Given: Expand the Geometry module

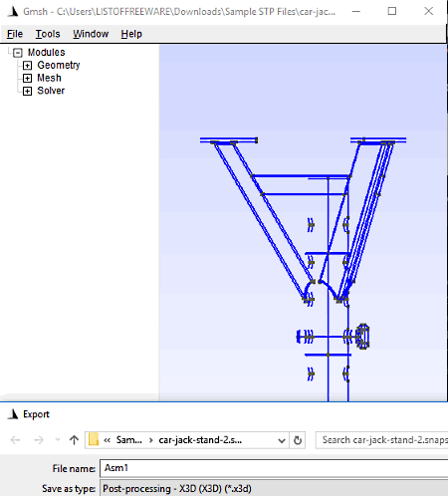Looking at the screenshot, I should coord(27,66).
